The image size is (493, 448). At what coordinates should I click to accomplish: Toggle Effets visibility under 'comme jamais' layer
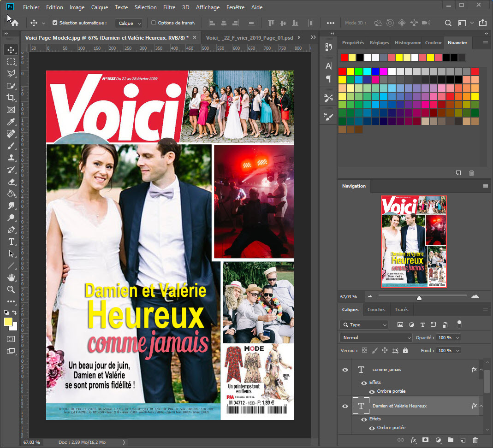point(364,383)
